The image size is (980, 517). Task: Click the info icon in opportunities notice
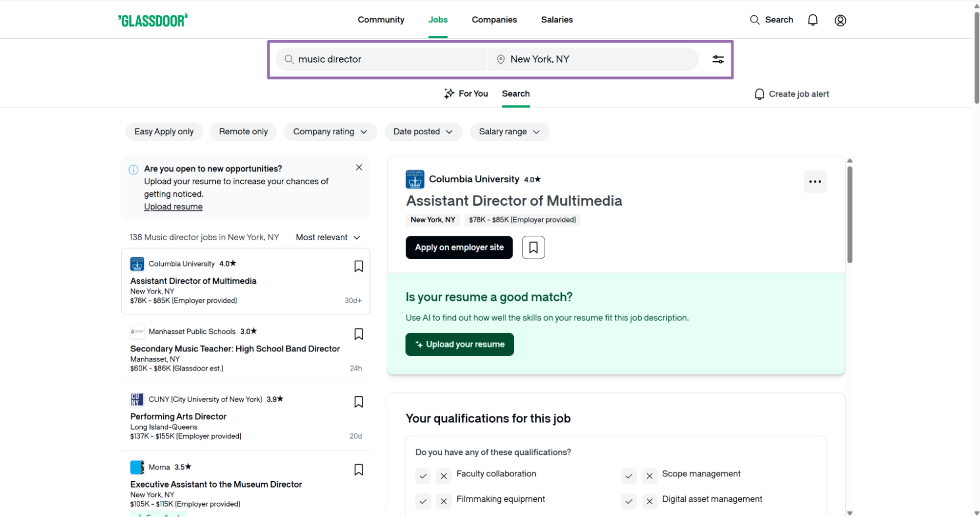tap(133, 170)
